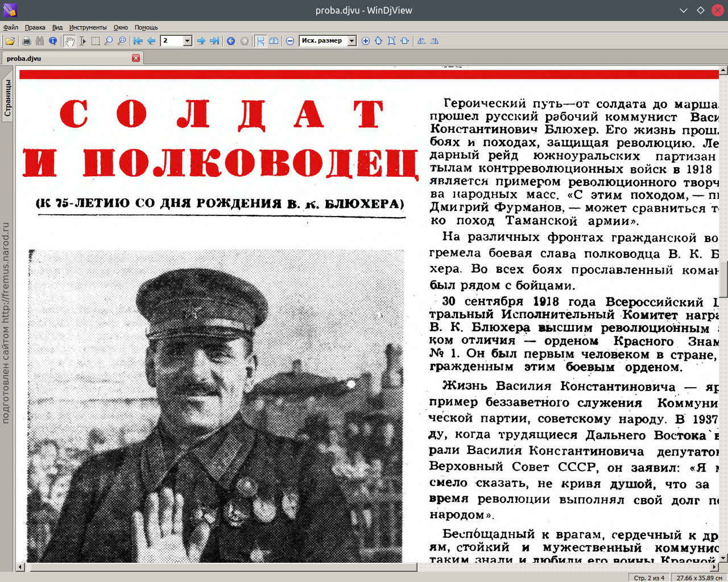Open the zoom level dropdown arrow
This screenshot has width=728, height=582.
point(352,41)
